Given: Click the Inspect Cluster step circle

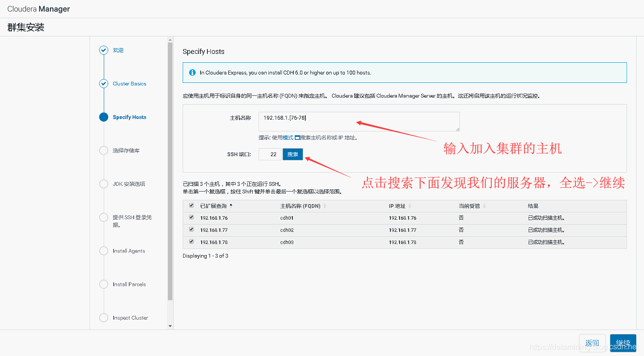Looking at the screenshot, I should (103, 317).
